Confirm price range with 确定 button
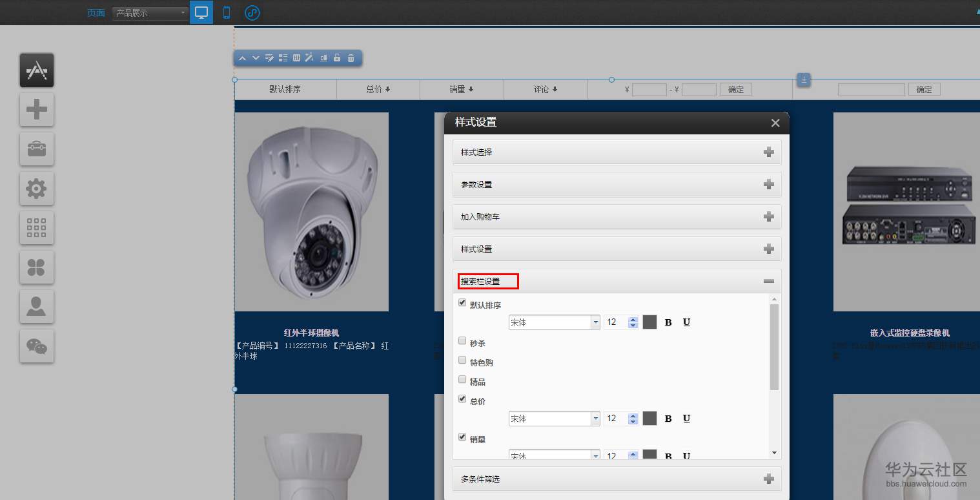 click(736, 90)
